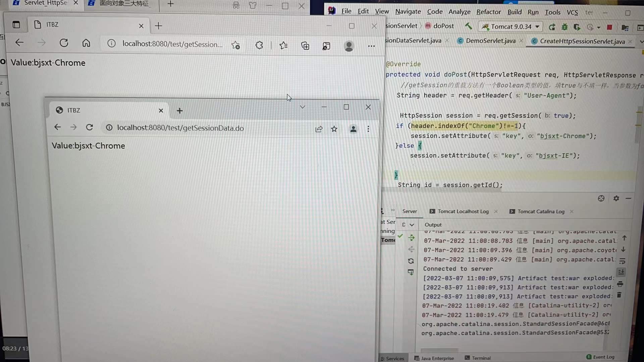The image size is (644, 362).
Task: Go back in the Edge browser window
Action: 19,43
